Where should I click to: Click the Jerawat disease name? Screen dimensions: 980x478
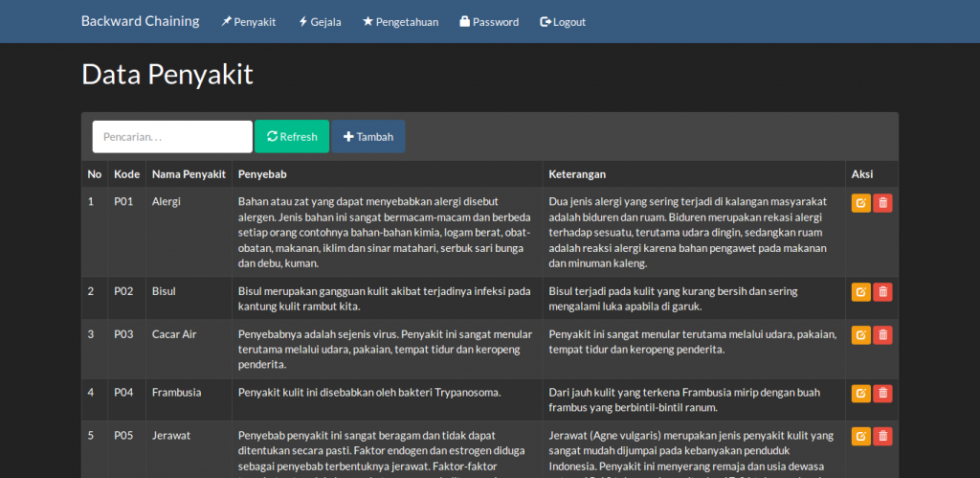pos(171,436)
